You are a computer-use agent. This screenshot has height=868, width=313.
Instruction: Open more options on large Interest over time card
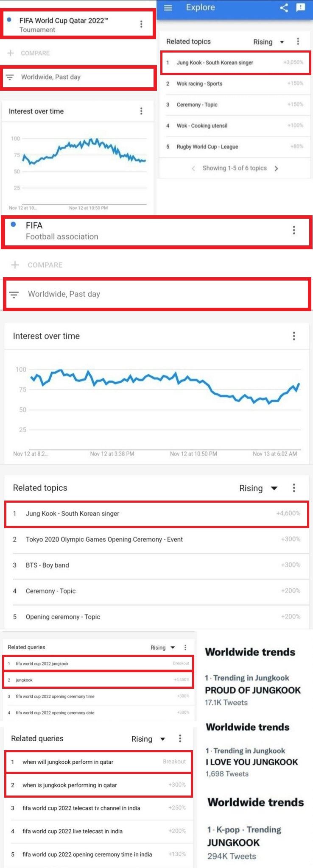click(293, 336)
